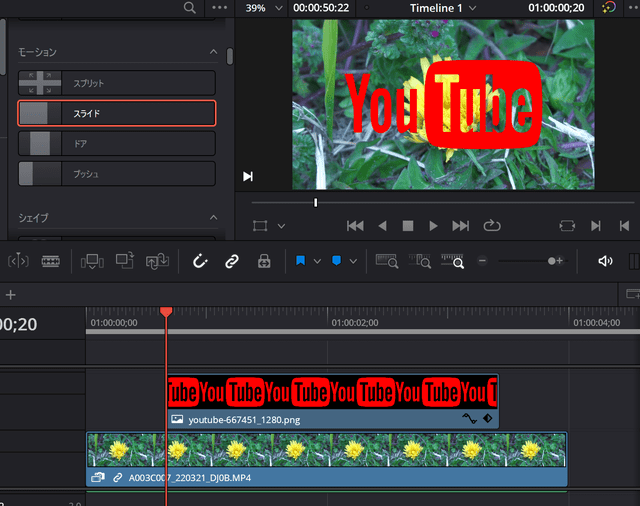Open the Timeline 1 name dropdown
Image resolution: width=640 pixels, height=506 pixels.
(443, 8)
